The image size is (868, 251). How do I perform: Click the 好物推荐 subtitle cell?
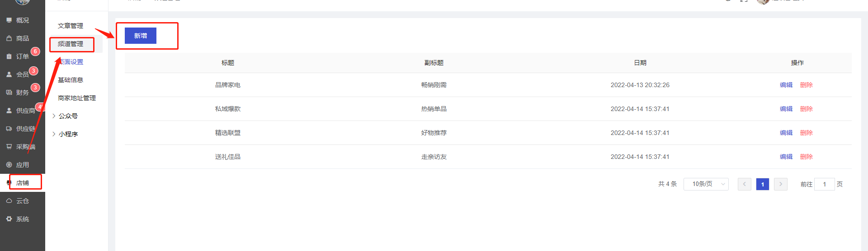pyautogui.click(x=434, y=133)
